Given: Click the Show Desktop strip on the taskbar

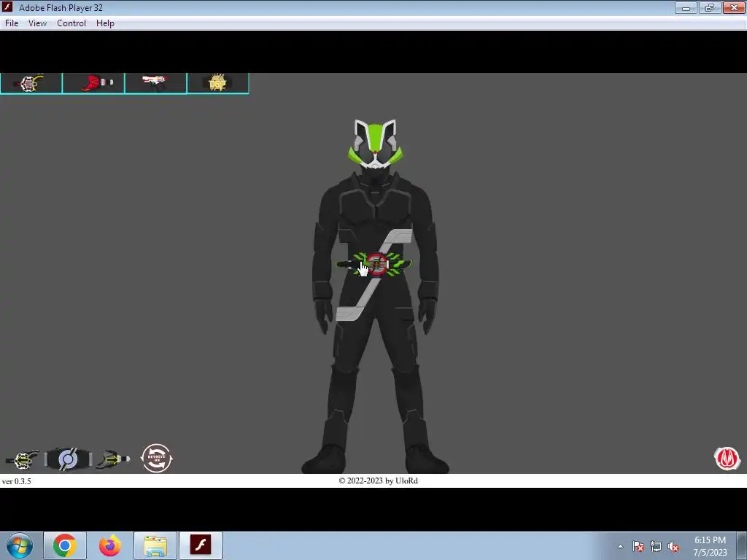Looking at the screenshot, I should pyautogui.click(x=743, y=545).
